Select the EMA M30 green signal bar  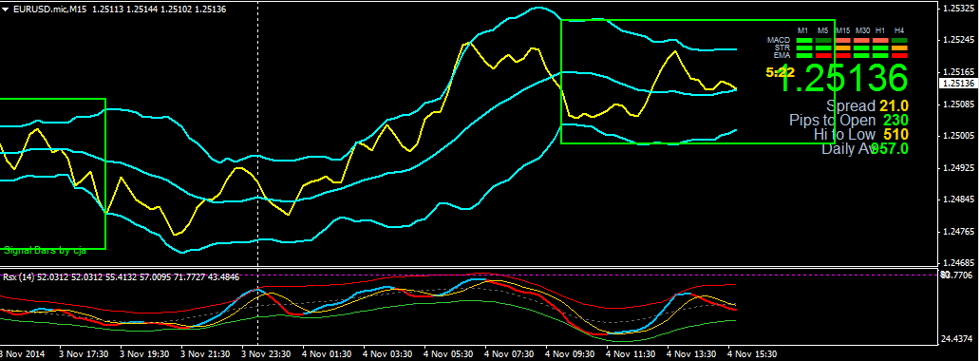[x=861, y=56]
